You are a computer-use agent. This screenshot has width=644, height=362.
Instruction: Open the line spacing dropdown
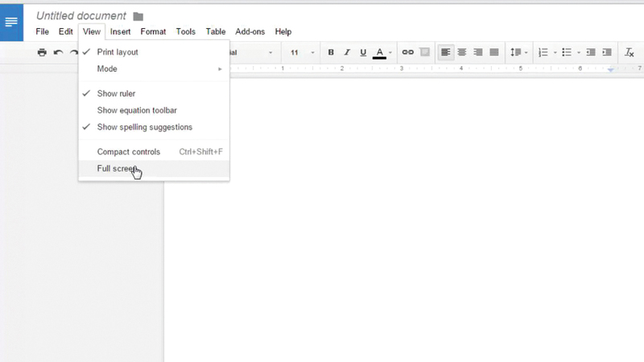(x=519, y=52)
